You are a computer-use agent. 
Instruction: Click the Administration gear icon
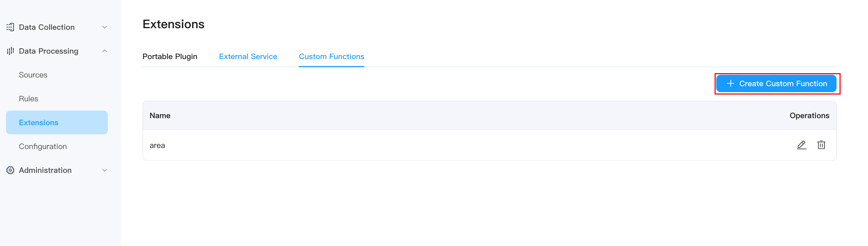10,170
